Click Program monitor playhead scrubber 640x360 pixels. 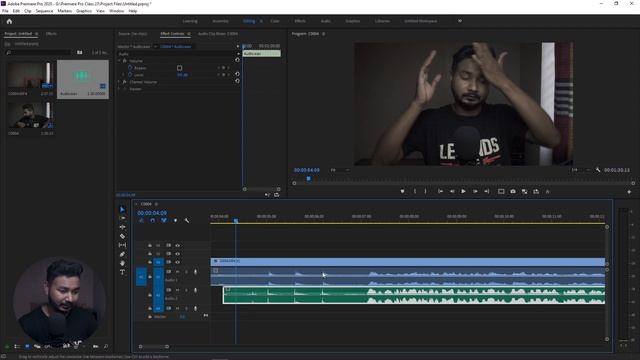[309, 178]
